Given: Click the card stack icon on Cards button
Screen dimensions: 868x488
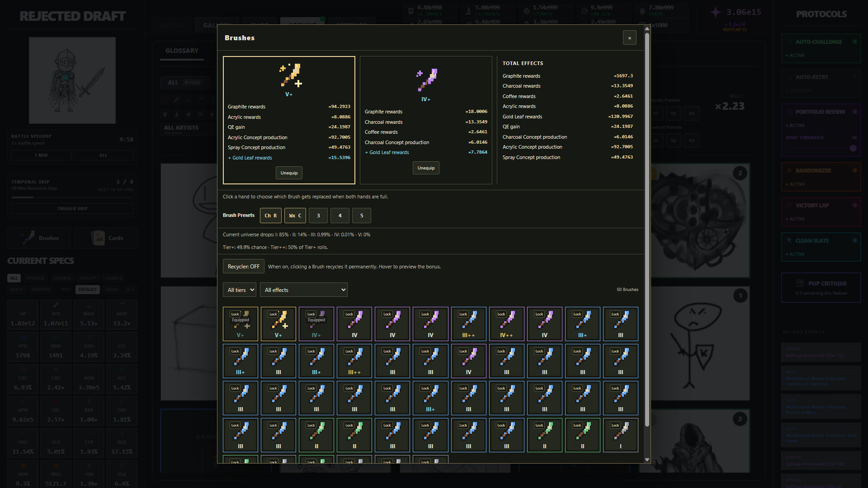Looking at the screenshot, I should [98, 238].
